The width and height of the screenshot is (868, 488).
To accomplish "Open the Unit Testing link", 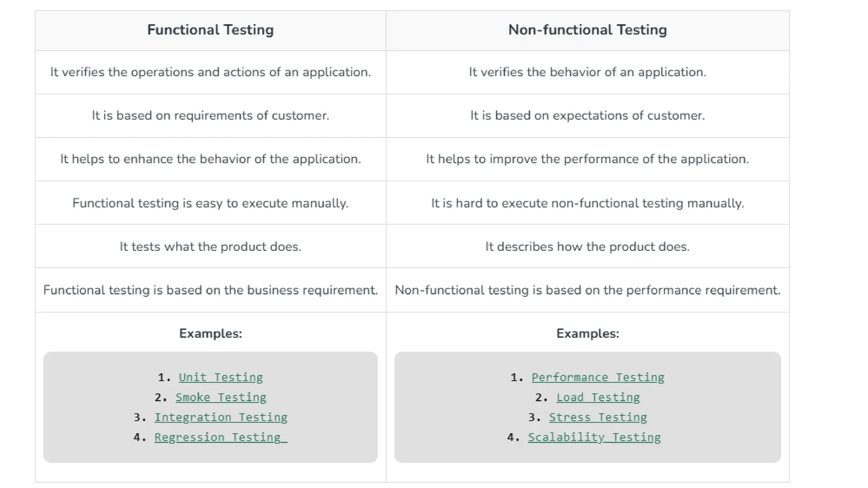I will pyautogui.click(x=220, y=377).
